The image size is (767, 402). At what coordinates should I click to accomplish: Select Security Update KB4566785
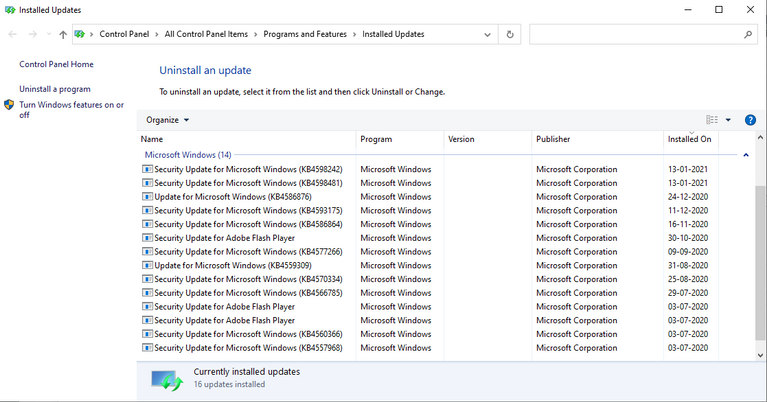(x=248, y=292)
